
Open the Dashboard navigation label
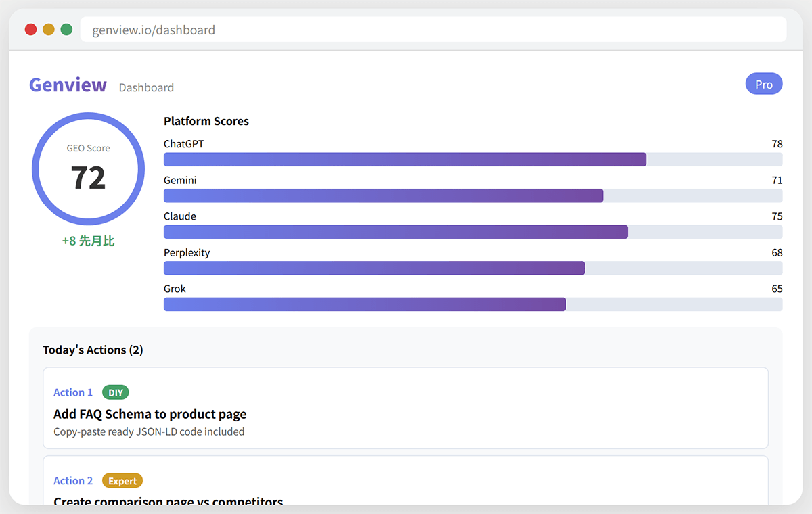pos(146,87)
